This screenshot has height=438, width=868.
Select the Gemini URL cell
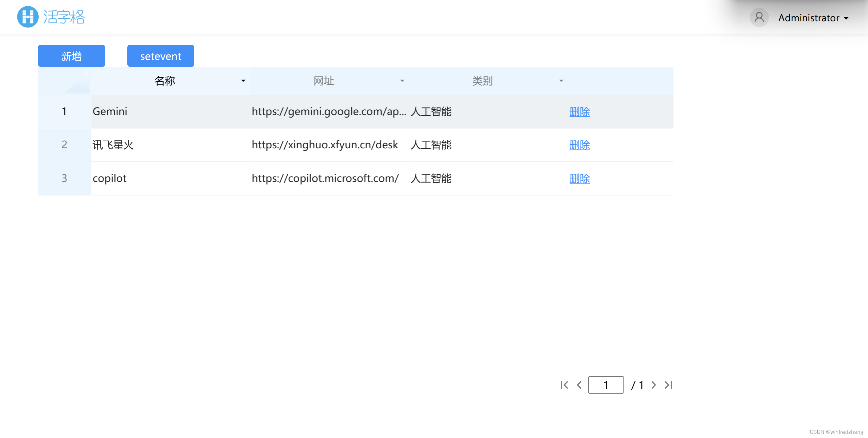[x=329, y=111]
